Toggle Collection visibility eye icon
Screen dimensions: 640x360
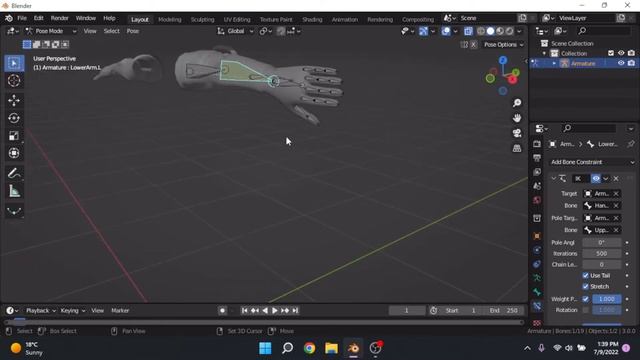621,53
